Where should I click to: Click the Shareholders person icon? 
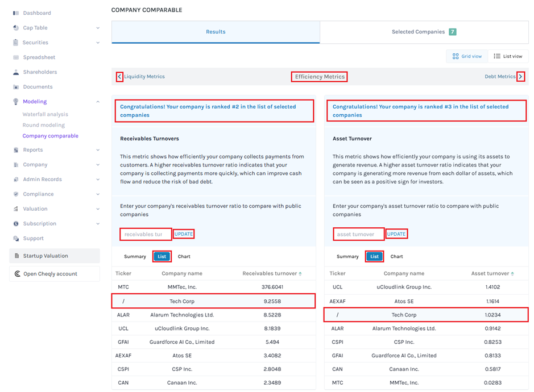pos(15,72)
